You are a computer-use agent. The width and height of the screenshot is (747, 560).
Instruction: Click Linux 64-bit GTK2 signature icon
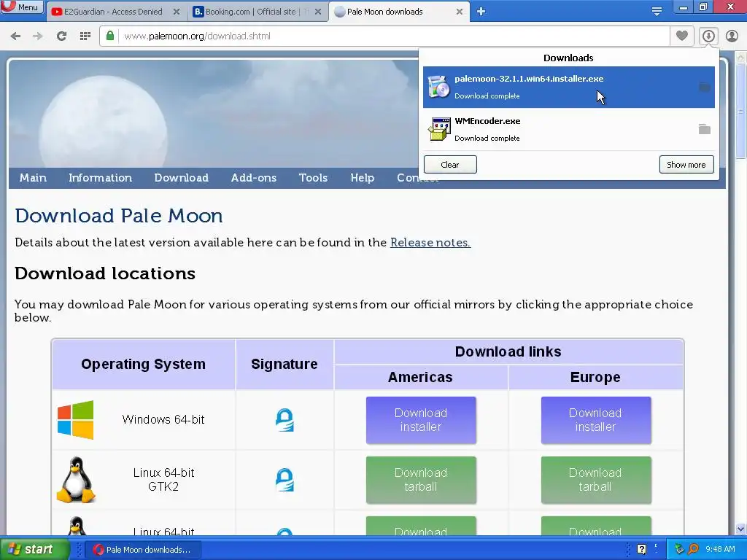(285, 480)
